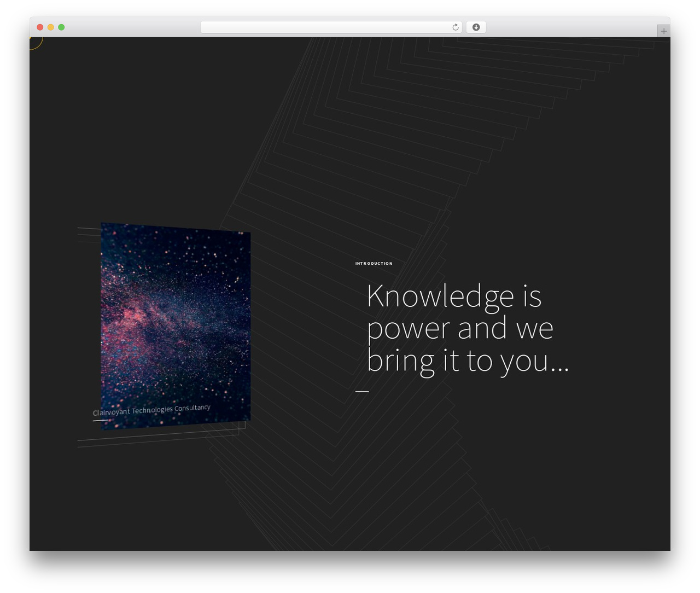Image resolution: width=700 pixels, height=593 pixels.
Task: Add a new tab with plus button
Action: coord(663,31)
